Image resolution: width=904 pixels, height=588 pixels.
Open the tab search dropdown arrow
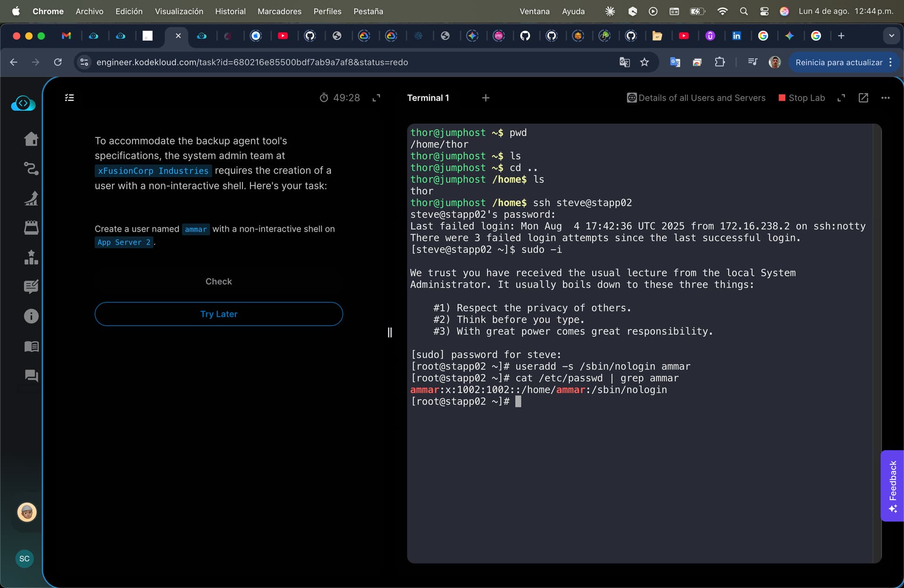click(891, 36)
